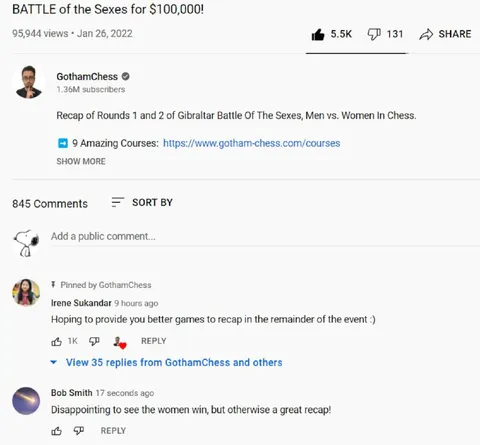480x445 pixels.
Task: Click the sort lines icon beside SORT BY
Action: (117, 202)
